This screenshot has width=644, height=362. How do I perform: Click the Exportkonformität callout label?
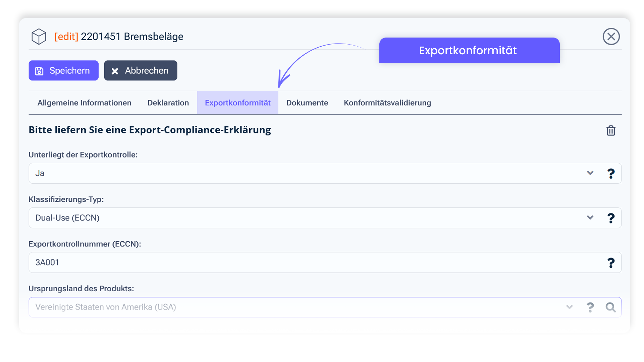pyautogui.click(x=469, y=50)
